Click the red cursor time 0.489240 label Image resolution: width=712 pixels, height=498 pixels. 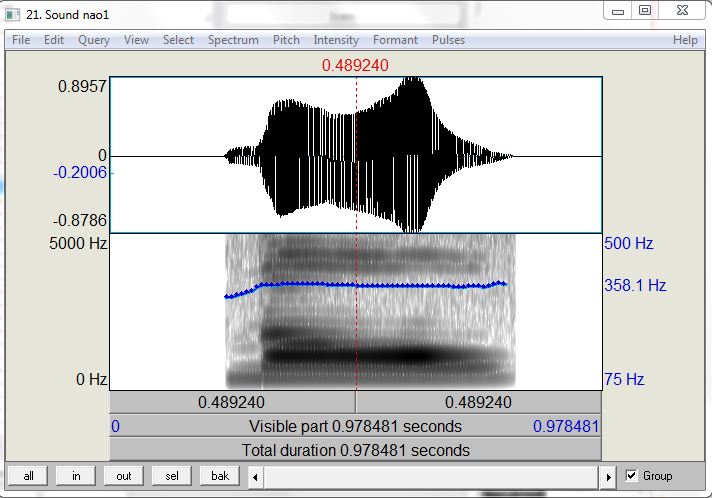(355, 65)
